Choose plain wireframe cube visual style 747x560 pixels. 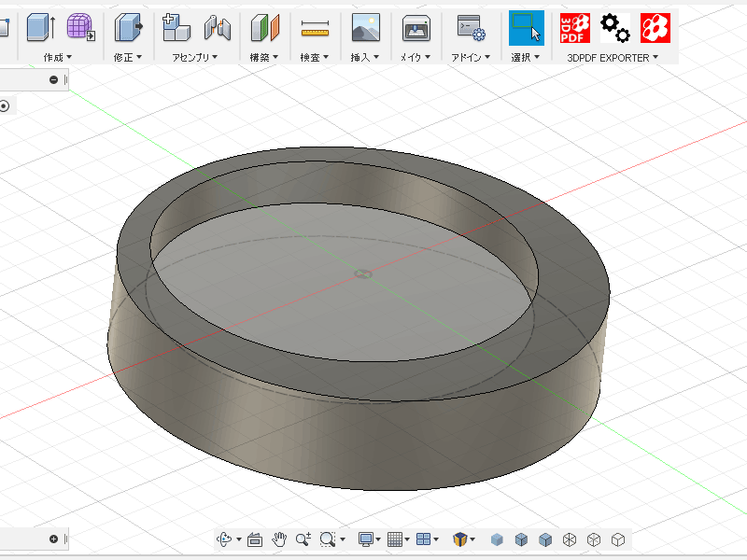(618, 539)
